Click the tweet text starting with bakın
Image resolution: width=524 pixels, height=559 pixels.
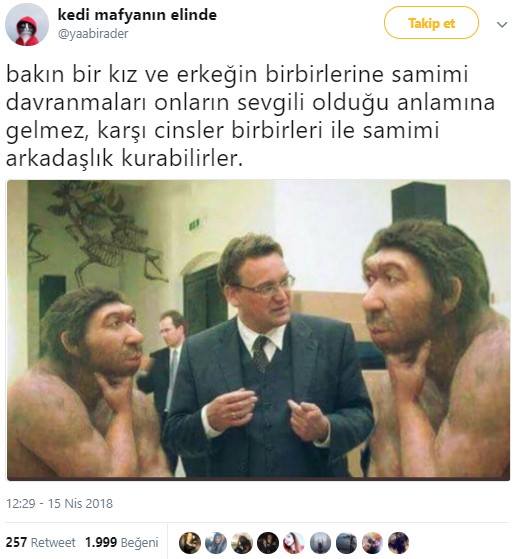pyautogui.click(x=250, y=116)
